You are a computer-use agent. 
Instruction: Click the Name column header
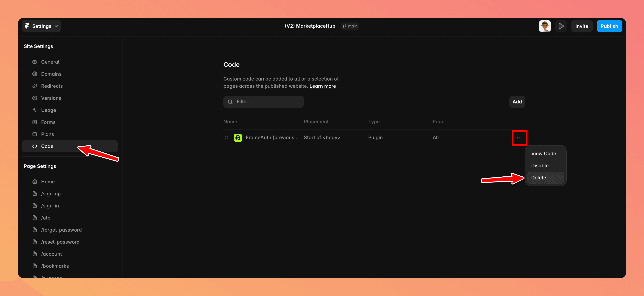coord(230,122)
